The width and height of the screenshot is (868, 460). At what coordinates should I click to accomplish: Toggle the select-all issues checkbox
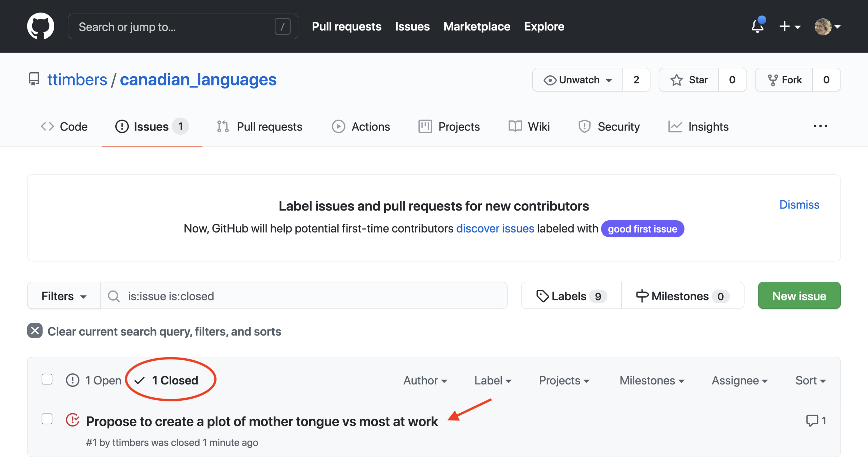47,379
